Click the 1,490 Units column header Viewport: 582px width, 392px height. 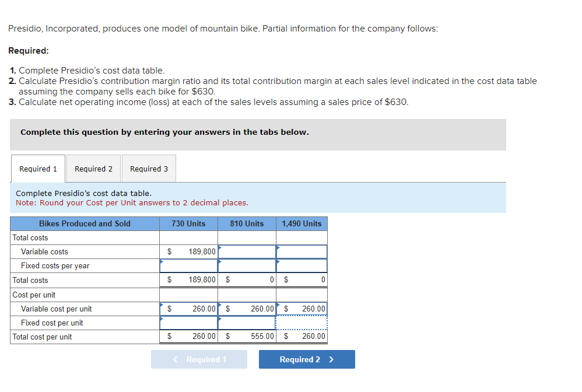pos(301,223)
